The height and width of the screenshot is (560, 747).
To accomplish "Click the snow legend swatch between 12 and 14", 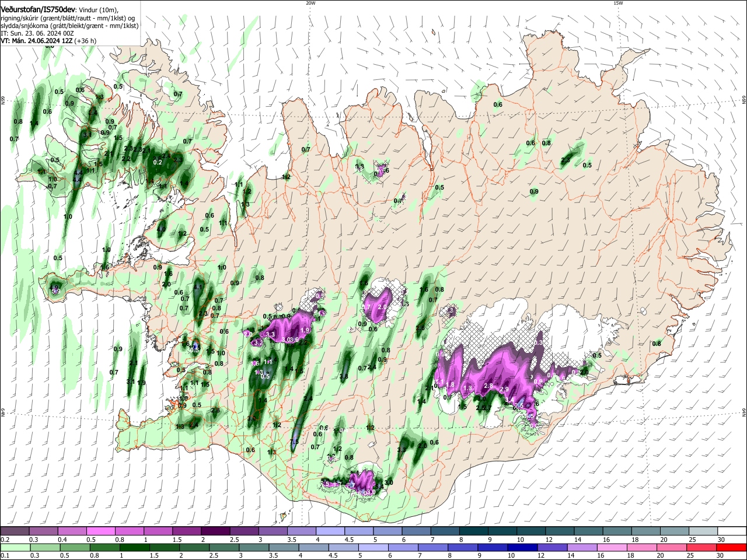I will pos(559,531).
